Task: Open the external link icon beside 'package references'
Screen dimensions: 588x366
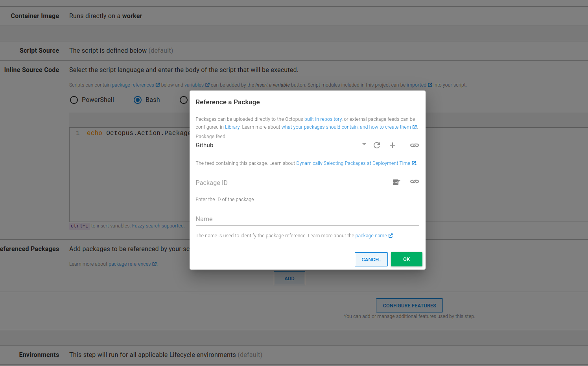Action: pyautogui.click(x=158, y=85)
